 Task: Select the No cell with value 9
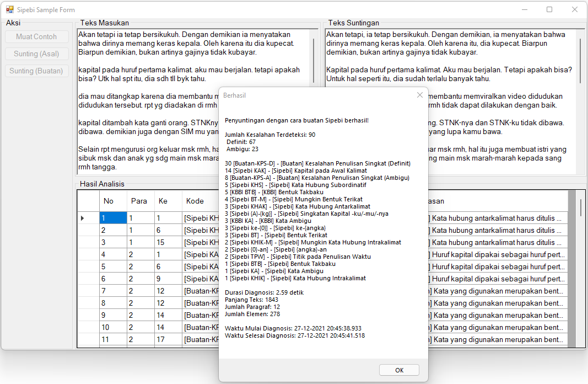click(x=114, y=315)
